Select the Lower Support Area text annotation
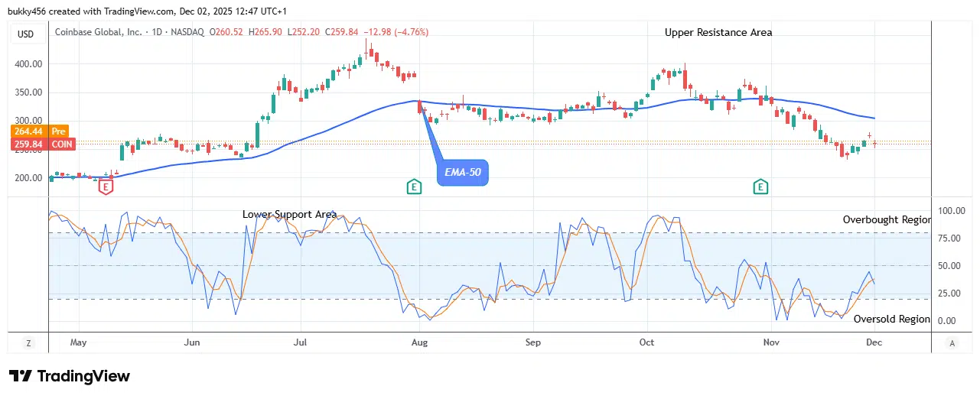The height and width of the screenshot is (399, 980). pos(288,214)
